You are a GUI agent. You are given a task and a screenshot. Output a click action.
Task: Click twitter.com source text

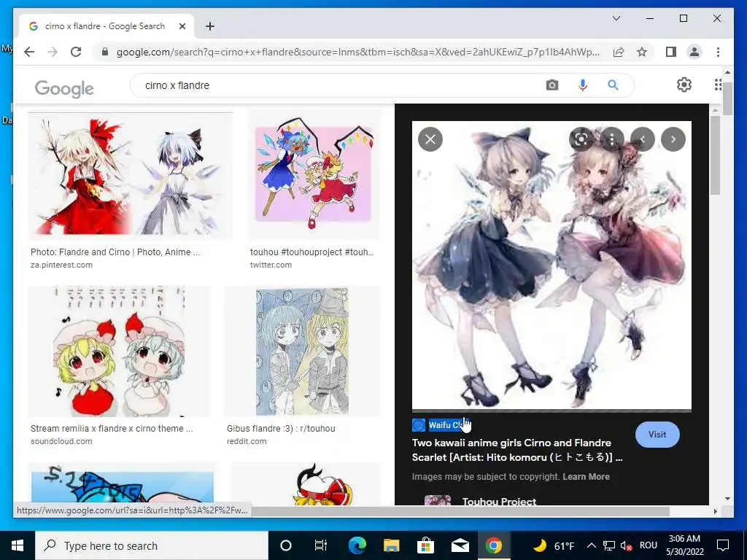[271, 265]
